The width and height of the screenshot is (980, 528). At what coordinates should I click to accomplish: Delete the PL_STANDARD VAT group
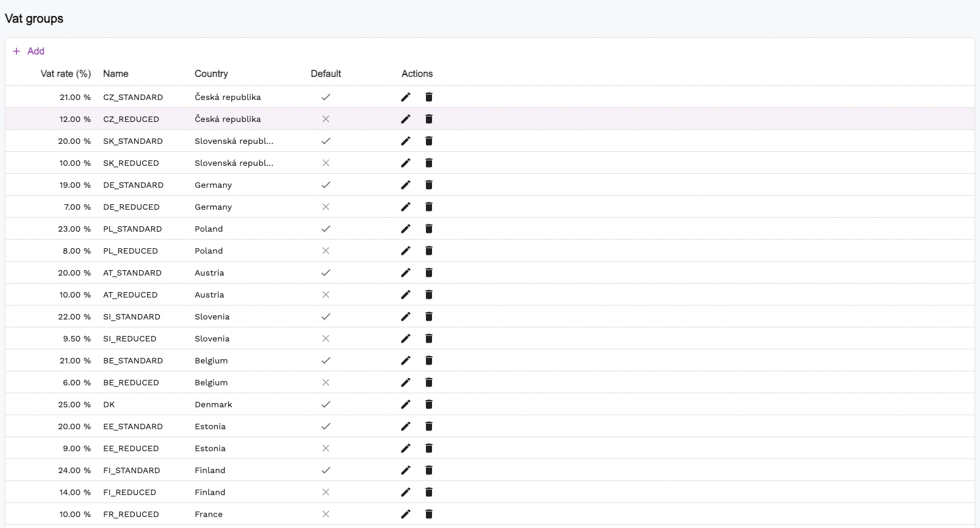tap(429, 229)
